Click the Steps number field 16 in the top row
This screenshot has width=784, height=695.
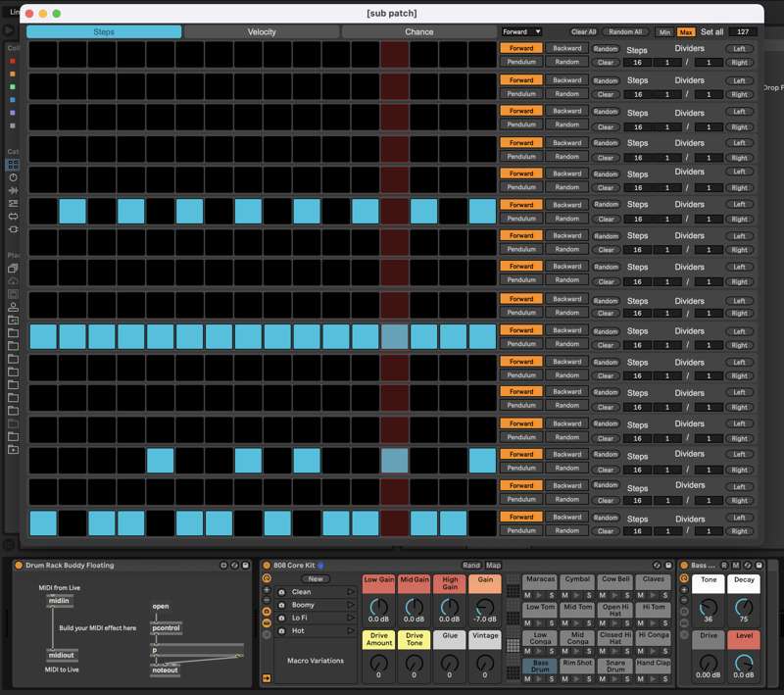[x=638, y=63]
